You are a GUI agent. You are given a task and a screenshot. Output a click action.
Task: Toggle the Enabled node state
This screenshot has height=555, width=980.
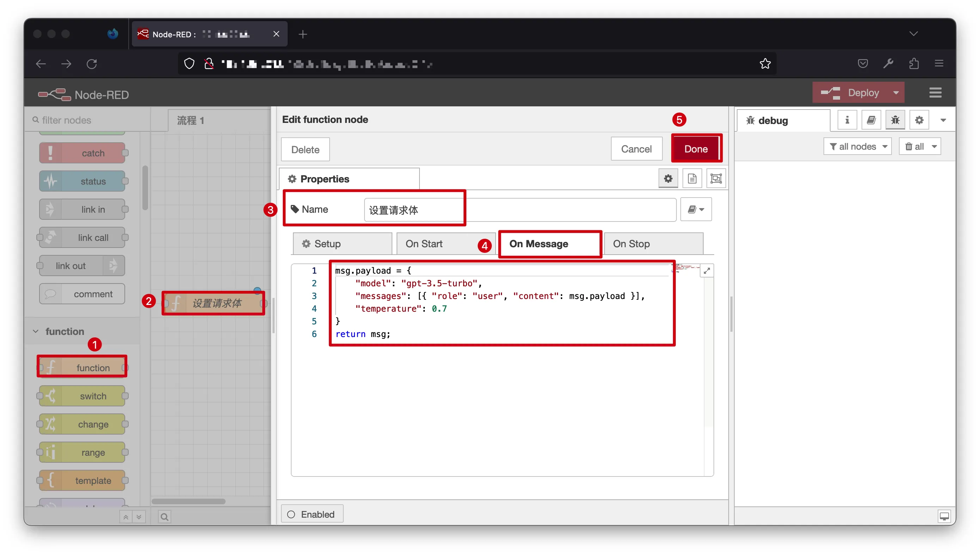click(312, 514)
